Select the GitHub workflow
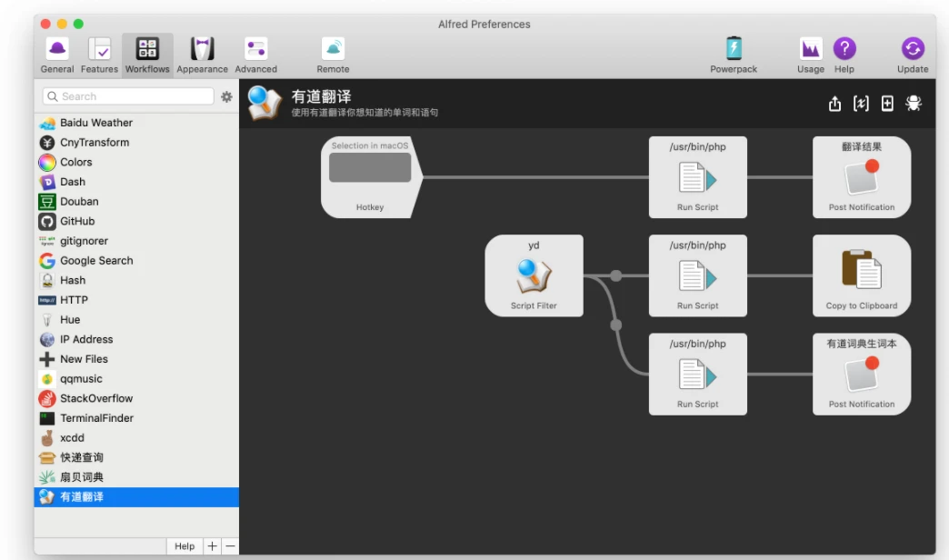Screen dimensions: 949x560 click(136, 221)
